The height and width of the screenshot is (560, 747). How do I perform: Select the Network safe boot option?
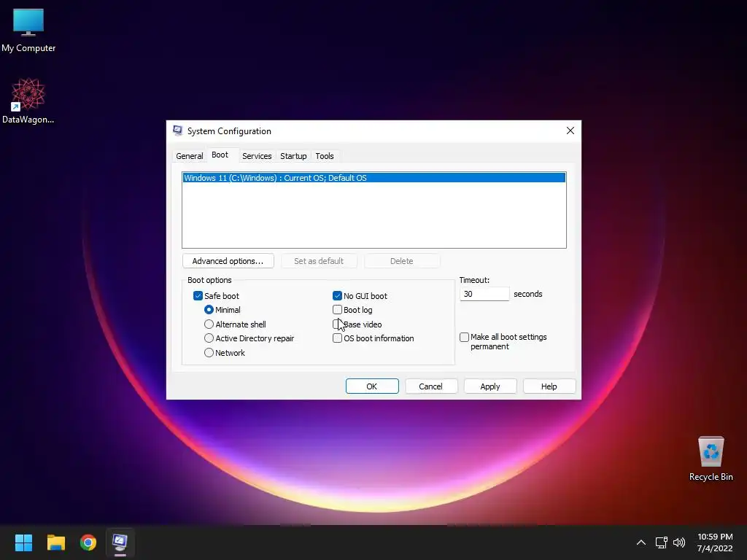(x=209, y=353)
